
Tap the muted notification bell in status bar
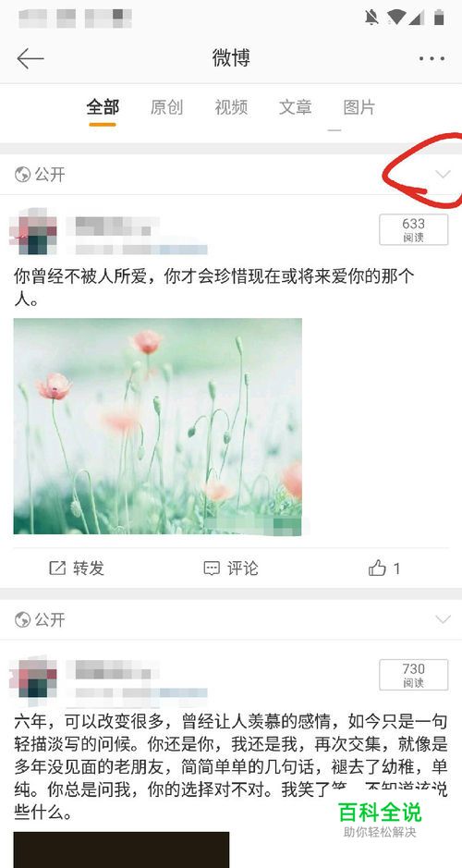pyautogui.click(x=371, y=18)
